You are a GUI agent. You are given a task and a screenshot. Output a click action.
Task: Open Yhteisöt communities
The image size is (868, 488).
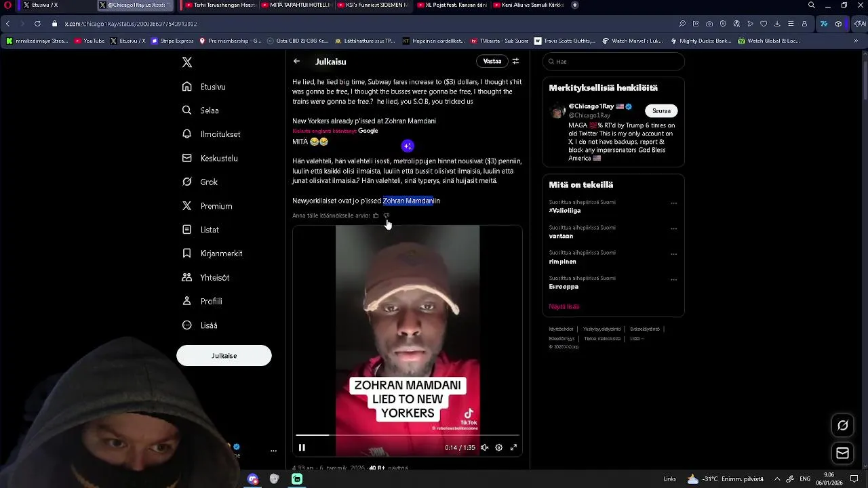coord(206,277)
